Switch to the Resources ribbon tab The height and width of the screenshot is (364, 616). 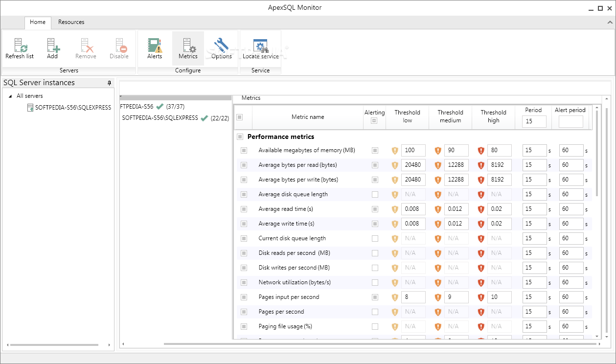[x=71, y=23]
